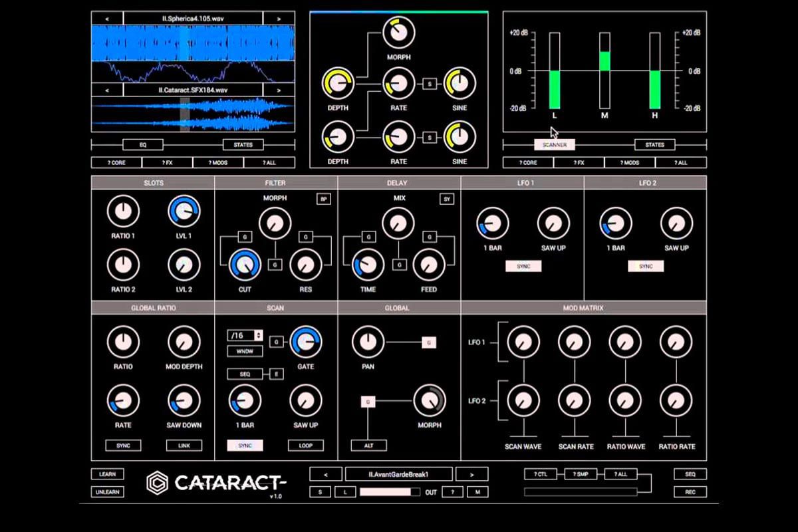Image resolution: width=798 pixels, height=532 pixels.
Task: Go to preset before II.AvantGardeBreak1
Action: [325, 474]
